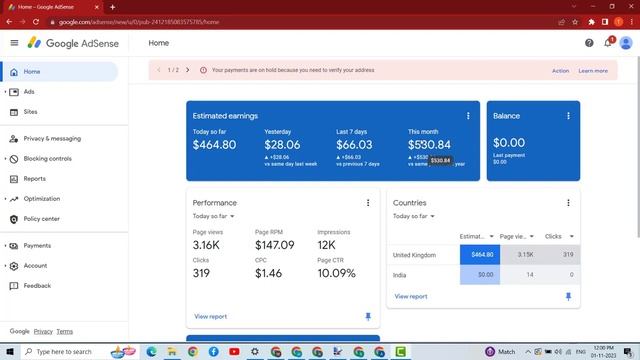Open the Terms footer link
The height and width of the screenshot is (360, 640).
click(x=64, y=331)
